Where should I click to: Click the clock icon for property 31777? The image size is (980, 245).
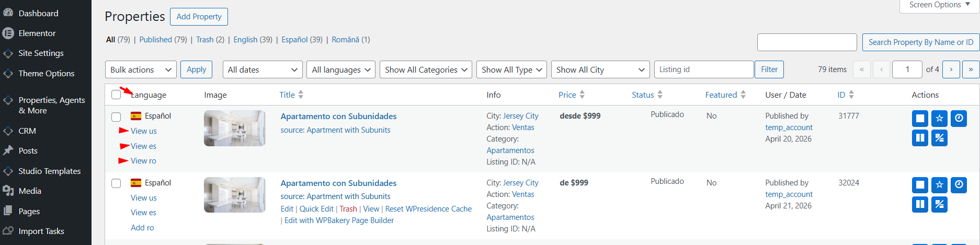(959, 119)
